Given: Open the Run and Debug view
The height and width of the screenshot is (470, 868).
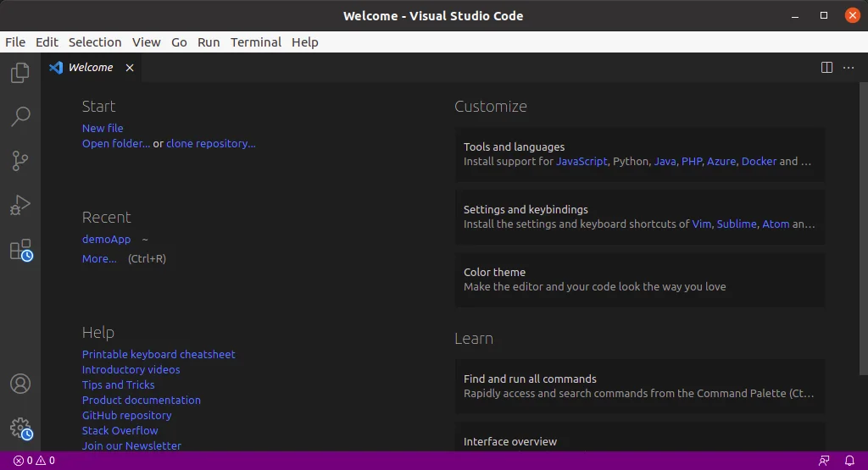Looking at the screenshot, I should (20, 204).
